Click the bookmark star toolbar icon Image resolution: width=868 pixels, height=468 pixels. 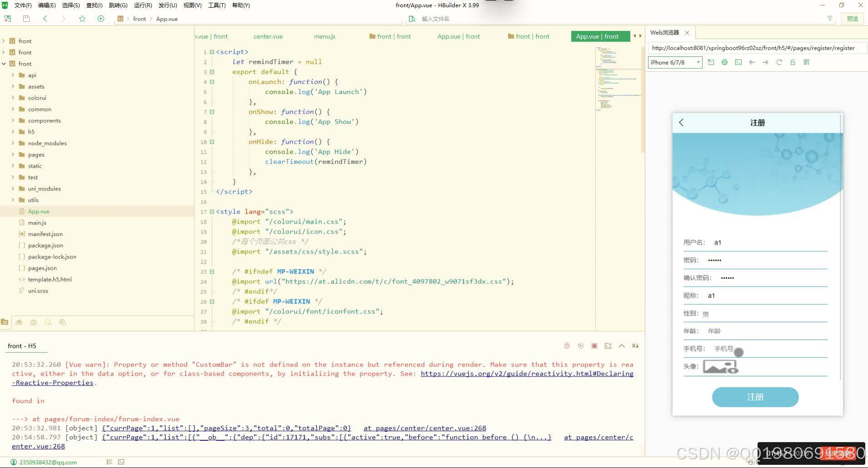click(x=82, y=19)
